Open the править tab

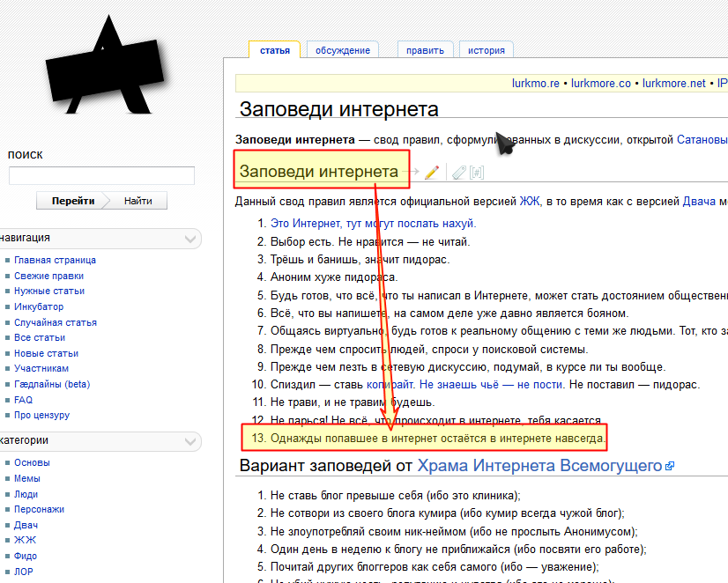[x=426, y=50]
